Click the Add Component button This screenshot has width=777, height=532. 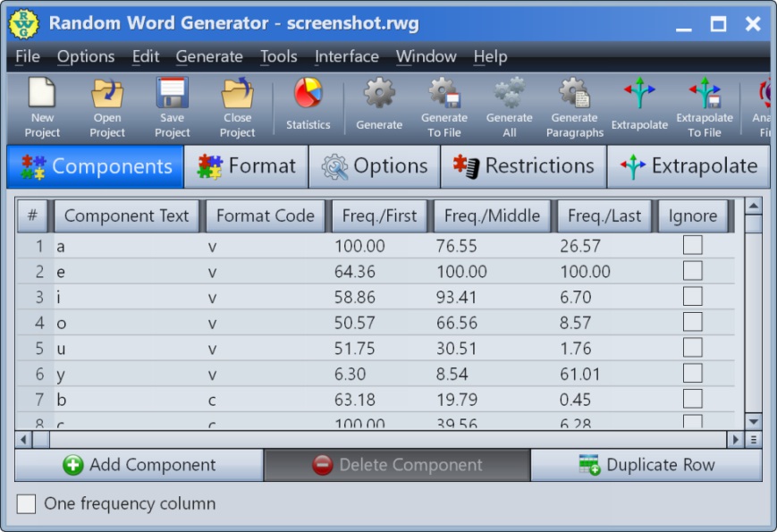tap(139, 465)
